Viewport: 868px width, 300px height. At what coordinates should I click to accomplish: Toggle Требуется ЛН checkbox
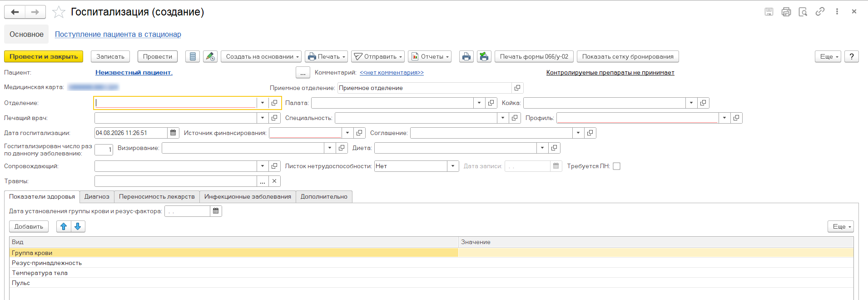point(616,166)
